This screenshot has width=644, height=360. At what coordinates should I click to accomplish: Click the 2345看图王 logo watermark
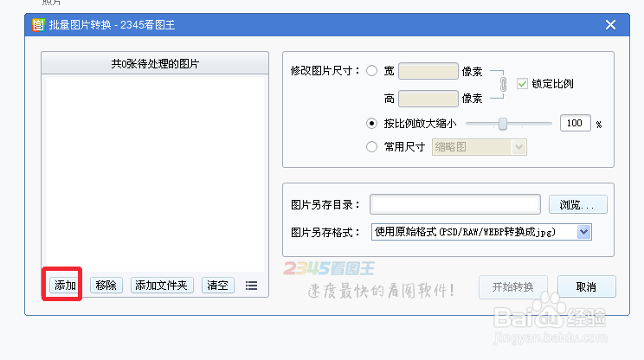325,269
